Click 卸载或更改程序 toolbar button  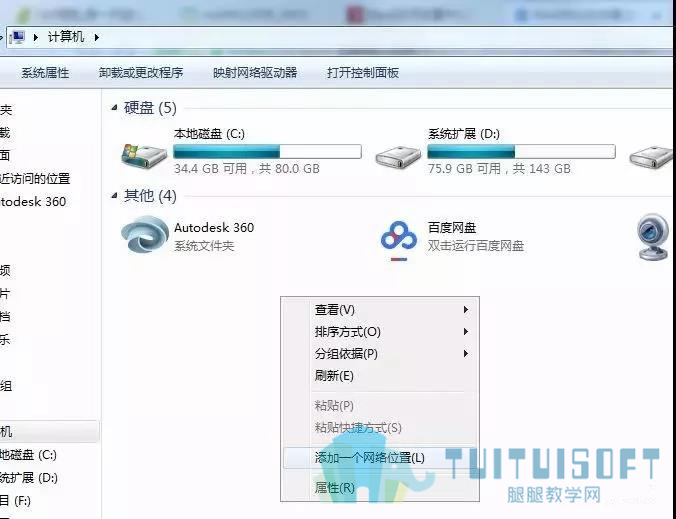click(141, 72)
